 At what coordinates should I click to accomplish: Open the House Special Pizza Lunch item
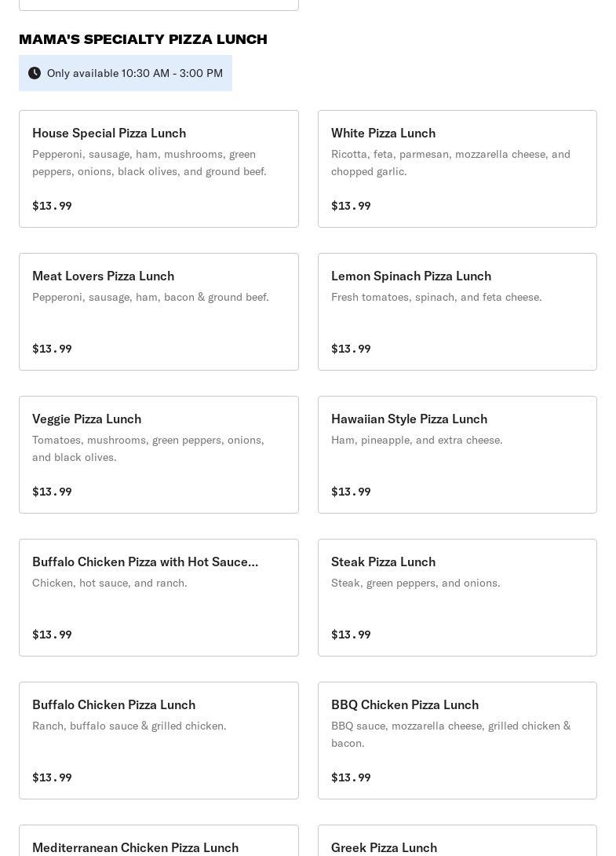tap(159, 169)
